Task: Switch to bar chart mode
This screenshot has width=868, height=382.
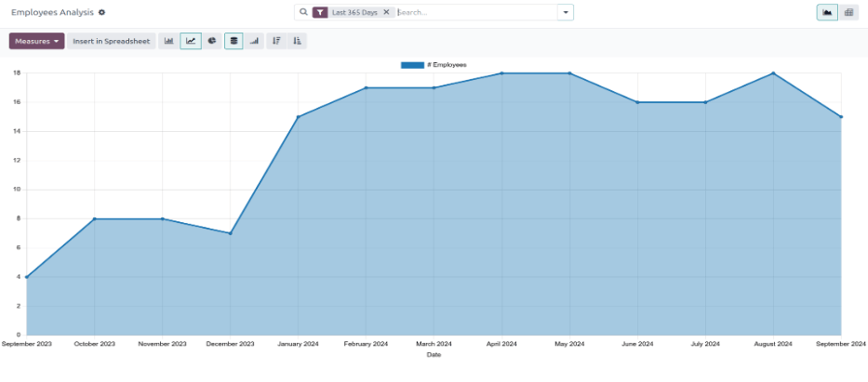Action: tap(169, 41)
